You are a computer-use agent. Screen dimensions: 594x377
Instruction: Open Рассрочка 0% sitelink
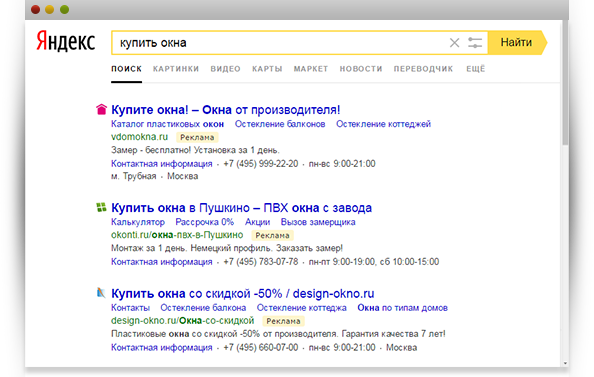click(x=205, y=222)
